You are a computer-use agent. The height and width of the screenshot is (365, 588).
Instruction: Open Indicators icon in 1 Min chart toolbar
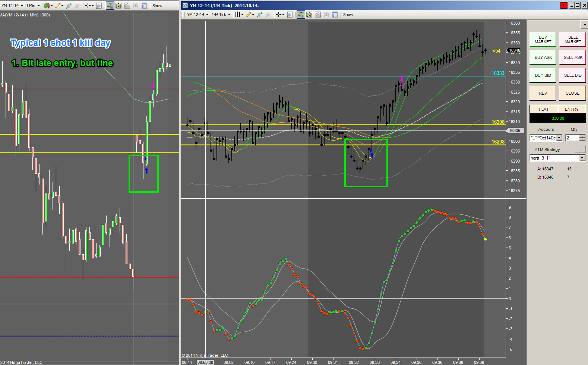127,6
